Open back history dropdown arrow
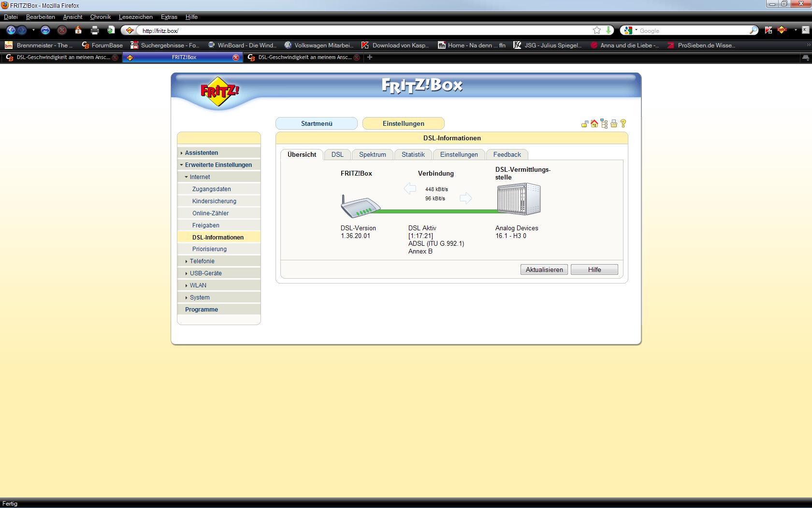812x508 pixels. pos(33,30)
